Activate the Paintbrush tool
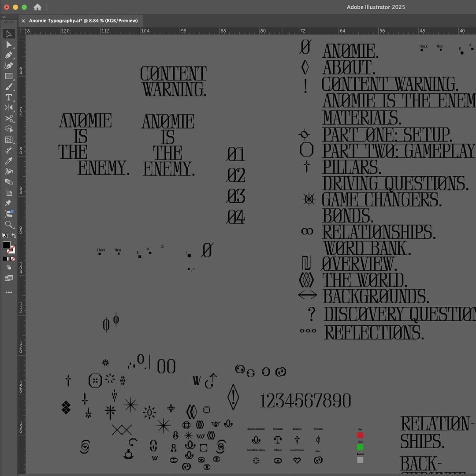The width and height of the screenshot is (476, 476). (x=8, y=87)
